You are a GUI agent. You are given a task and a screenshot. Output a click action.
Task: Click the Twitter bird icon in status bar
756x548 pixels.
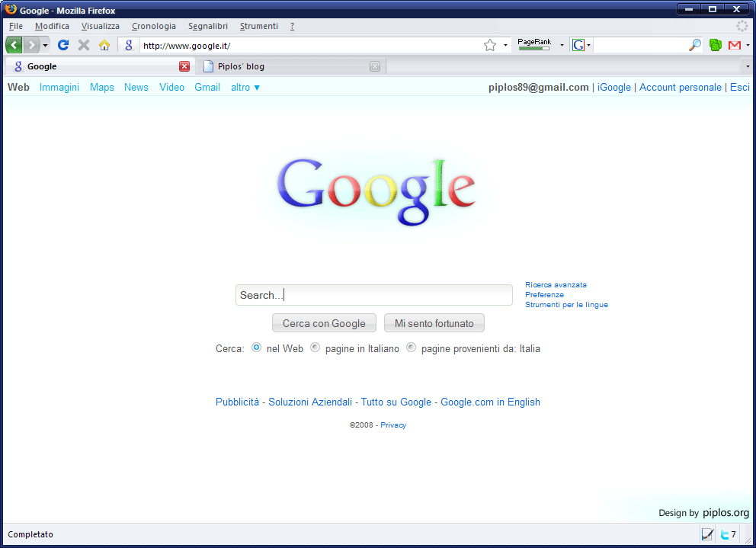click(x=724, y=534)
